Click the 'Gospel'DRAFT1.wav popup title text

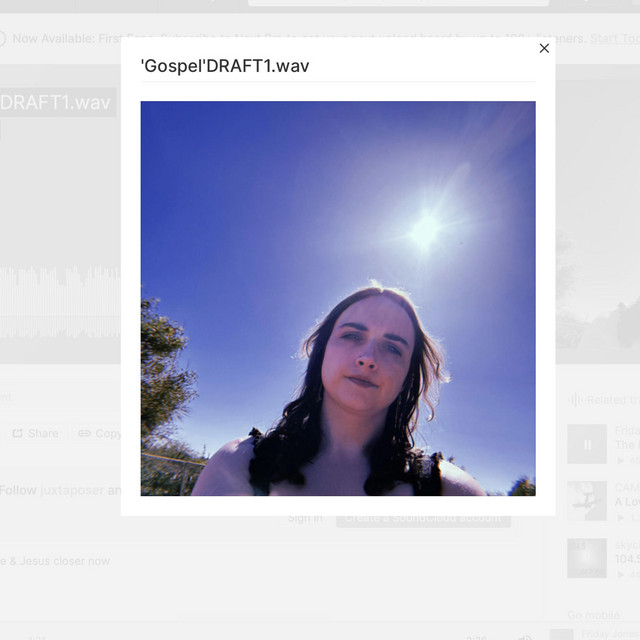pyautogui.click(x=225, y=66)
